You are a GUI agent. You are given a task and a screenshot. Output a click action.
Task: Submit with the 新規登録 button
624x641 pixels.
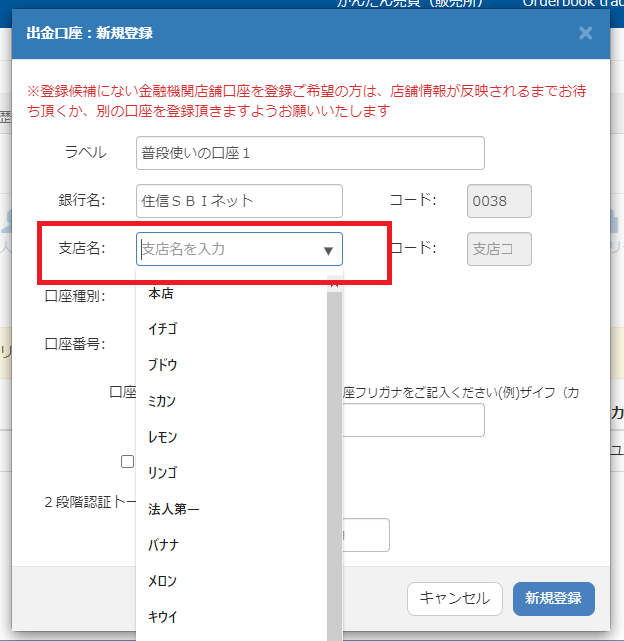tap(554, 598)
